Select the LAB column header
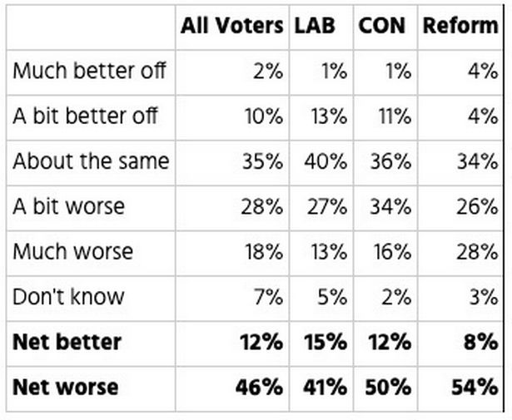 pyautogui.click(x=315, y=26)
